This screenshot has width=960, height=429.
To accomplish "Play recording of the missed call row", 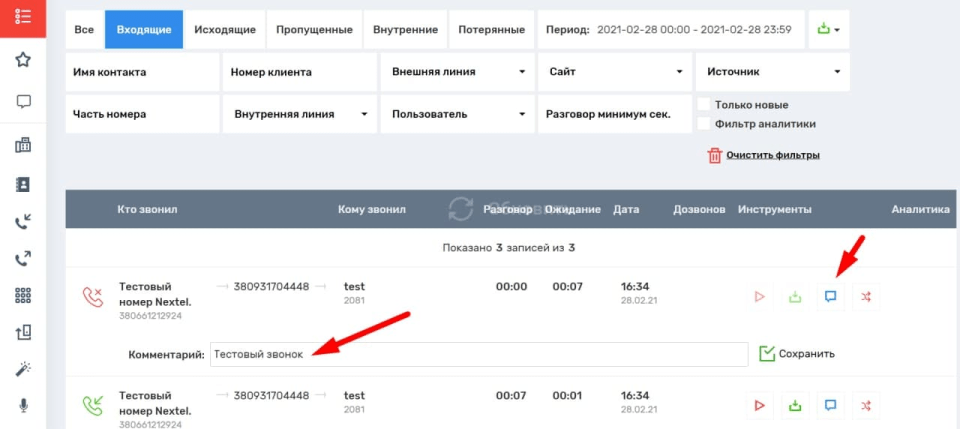I will tap(759, 297).
